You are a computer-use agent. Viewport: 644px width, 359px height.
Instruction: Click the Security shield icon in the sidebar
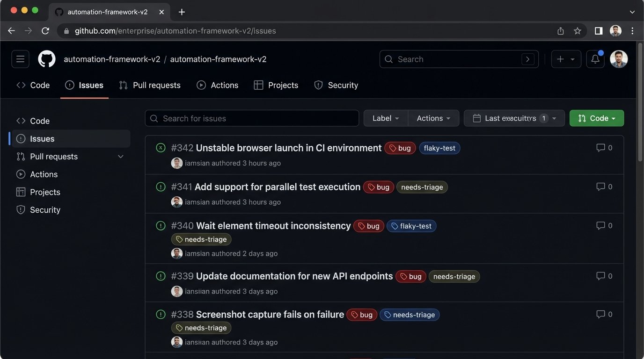coord(21,209)
